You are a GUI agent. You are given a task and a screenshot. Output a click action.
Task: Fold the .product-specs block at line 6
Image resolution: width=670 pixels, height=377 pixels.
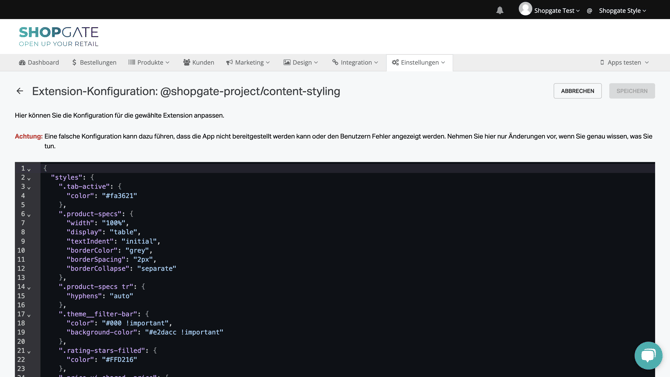tap(29, 215)
